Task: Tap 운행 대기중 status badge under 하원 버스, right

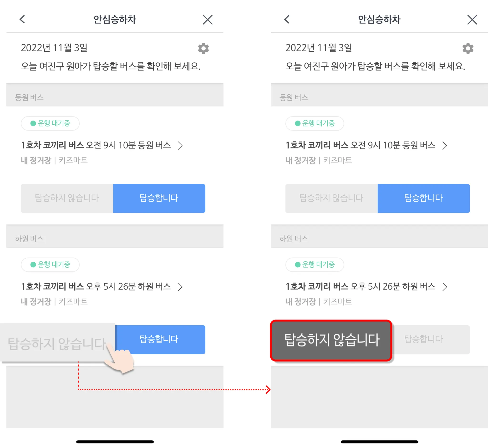Action: [315, 265]
